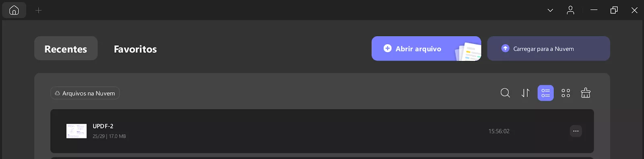644x159 pixels.
Task: Open the user account profile icon
Action: 570,10
